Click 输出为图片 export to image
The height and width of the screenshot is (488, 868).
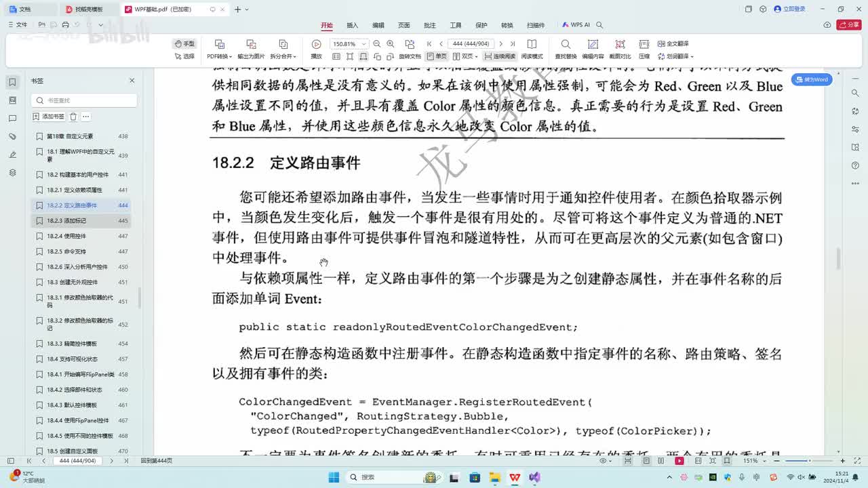click(251, 49)
